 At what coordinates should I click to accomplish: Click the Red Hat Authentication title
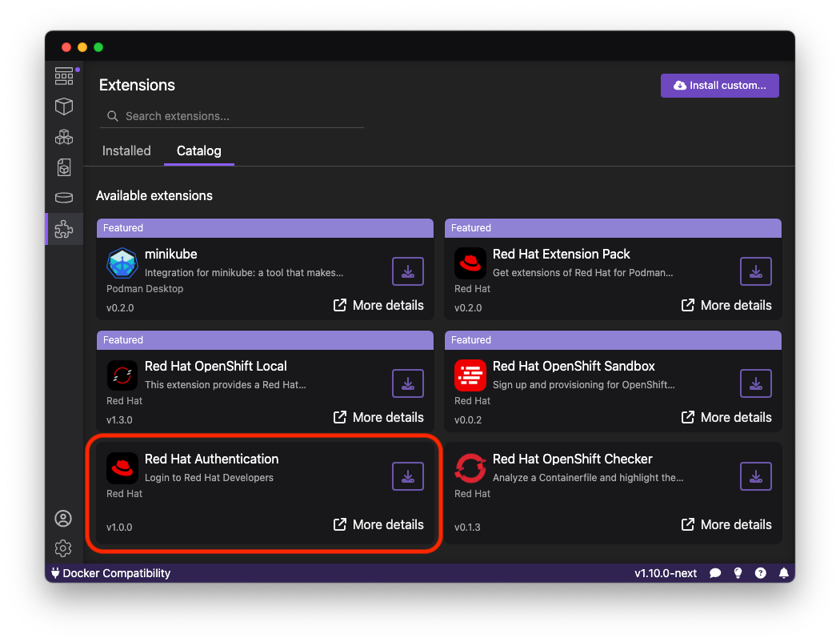point(212,459)
